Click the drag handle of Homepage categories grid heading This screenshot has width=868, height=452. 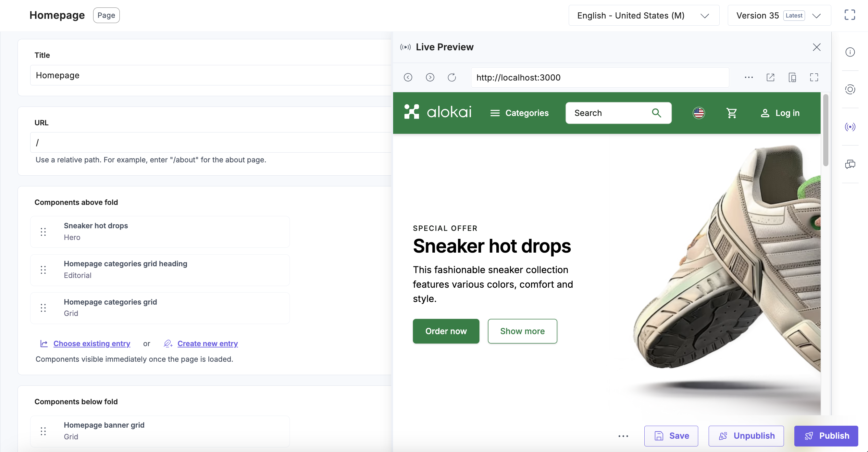tap(43, 270)
